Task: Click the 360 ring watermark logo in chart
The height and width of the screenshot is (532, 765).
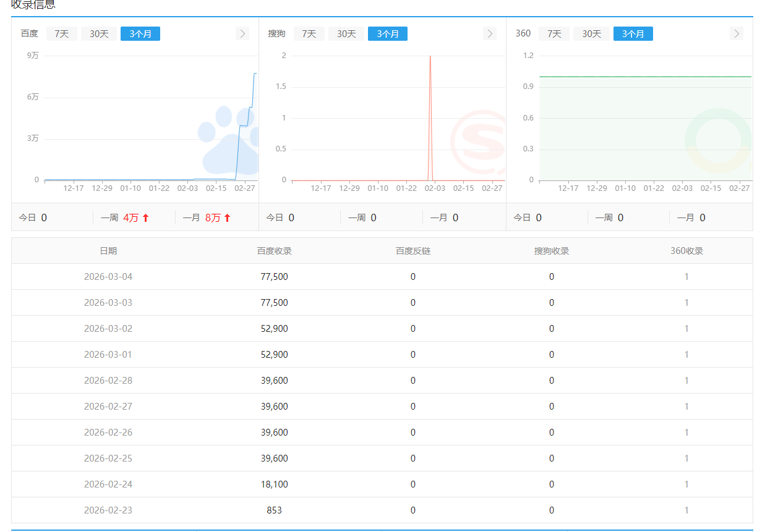Action: (x=717, y=141)
